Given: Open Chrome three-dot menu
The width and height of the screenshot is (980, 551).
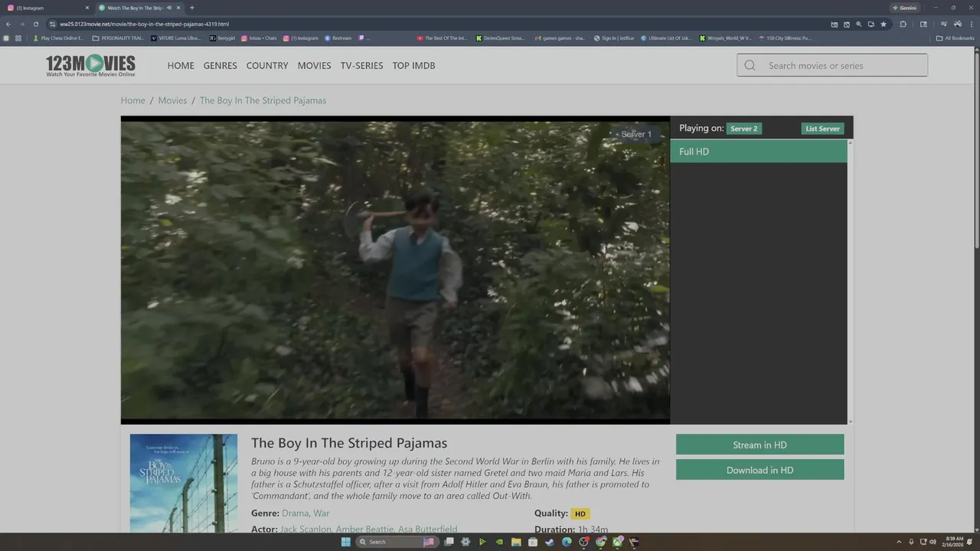Looking at the screenshot, I should (x=970, y=24).
